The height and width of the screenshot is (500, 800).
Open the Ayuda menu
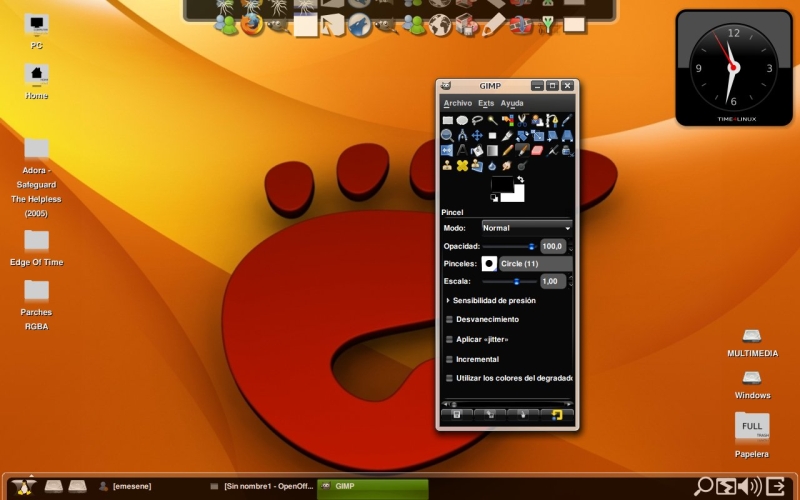coord(512,103)
